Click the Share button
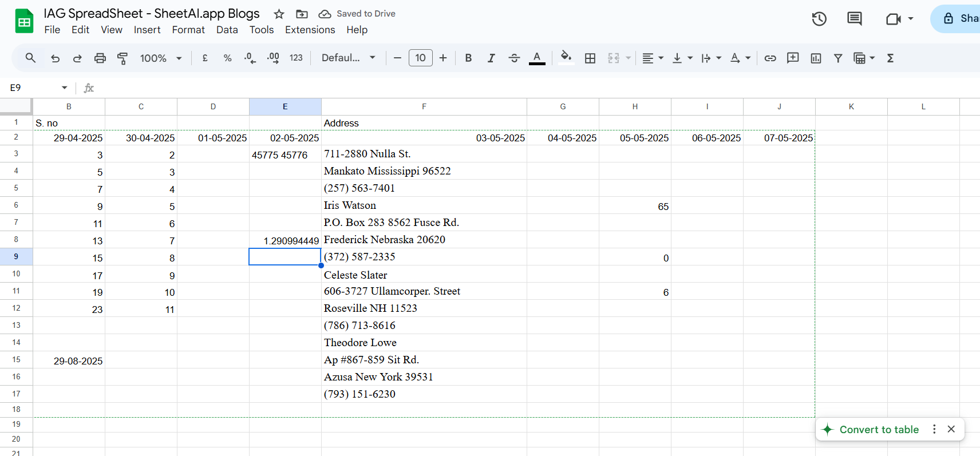The width and height of the screenshot is (980, 456). click(955, 18)
